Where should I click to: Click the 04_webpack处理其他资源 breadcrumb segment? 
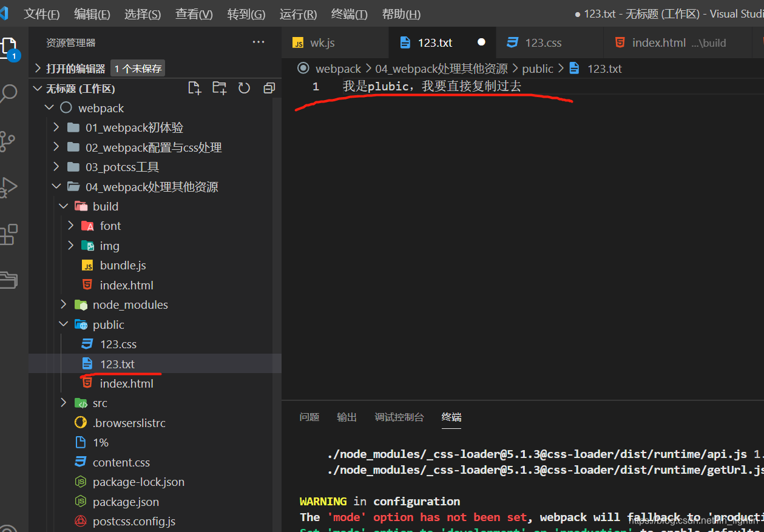pos(441,69)
